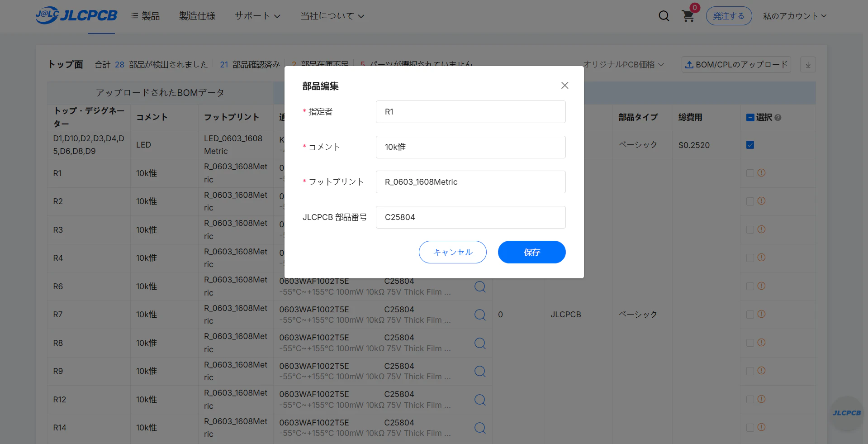This screenshot has height=444, width=868.
Task: Click search part icon in R6 row
Action: pyautogui.click(x=480, y=286)
